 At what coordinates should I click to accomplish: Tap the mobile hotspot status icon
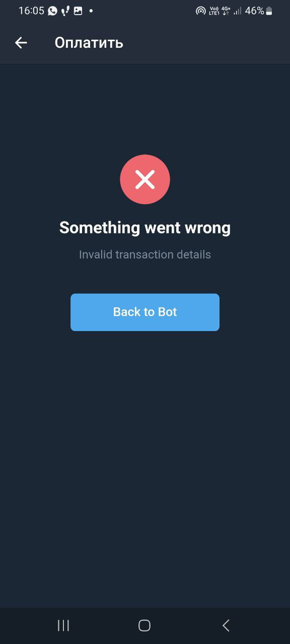point(201,11)
